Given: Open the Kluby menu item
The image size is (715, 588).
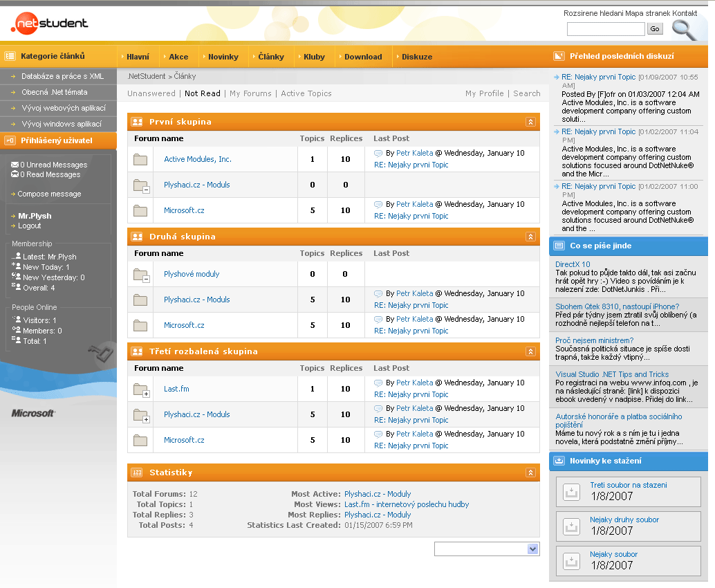Looking at the screenshot, I should (314, 57).
